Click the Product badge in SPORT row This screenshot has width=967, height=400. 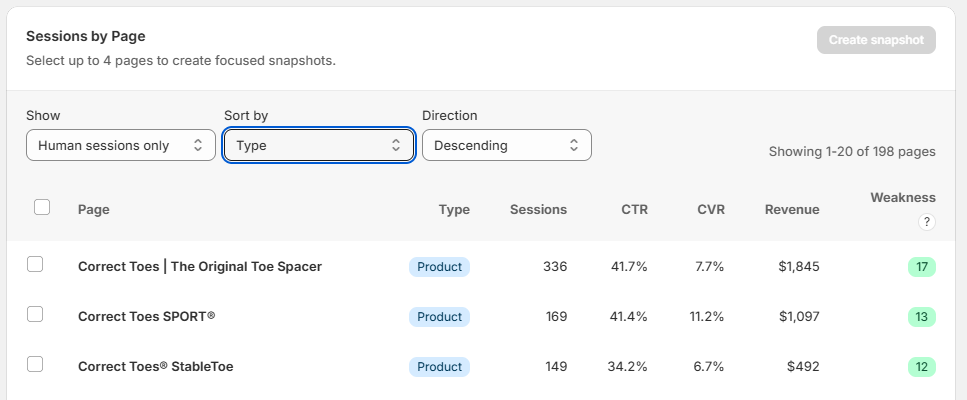[x=440, y=317]
